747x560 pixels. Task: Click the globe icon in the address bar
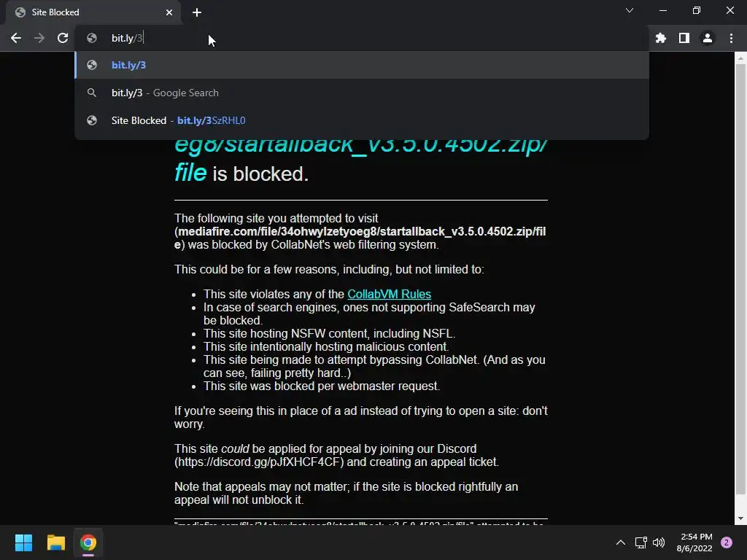pyautogui.click(x=92, y=38)
